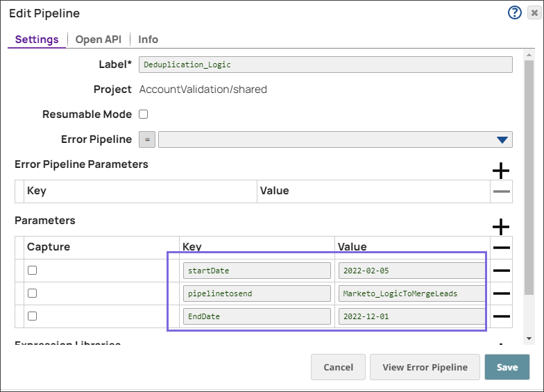Image resolution: width=544 pixels, height=392 pixels.
Task: Check Capture for startDate parameter
Action: [x=32, y=271]
